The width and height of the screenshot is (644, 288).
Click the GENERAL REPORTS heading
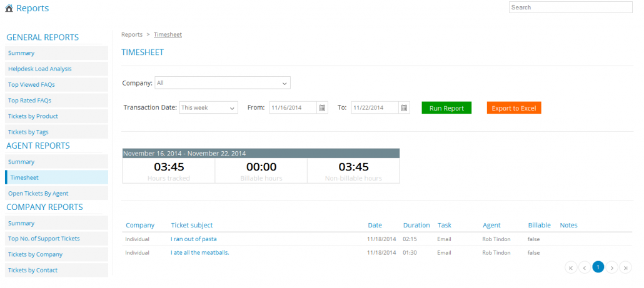(43, 37)
